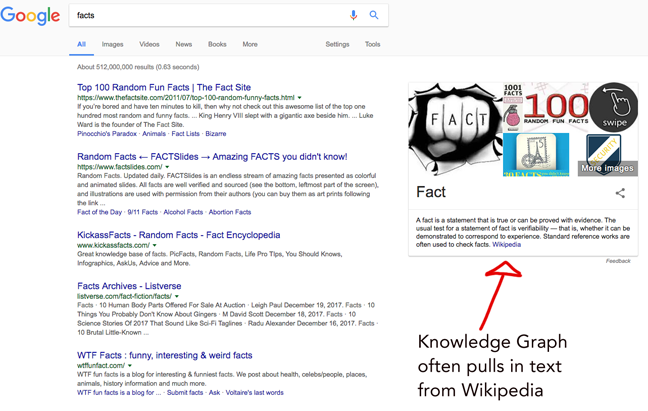Open Wikipedia link in Fact panel
The width and height of the screenshot is (648, 411).
[x=506, y=245]
